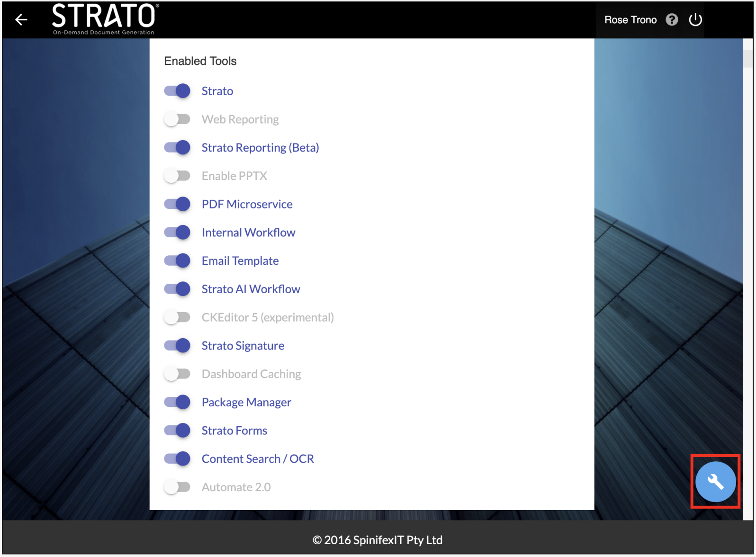Disable the Strato toggle

[x=177, y=91]
